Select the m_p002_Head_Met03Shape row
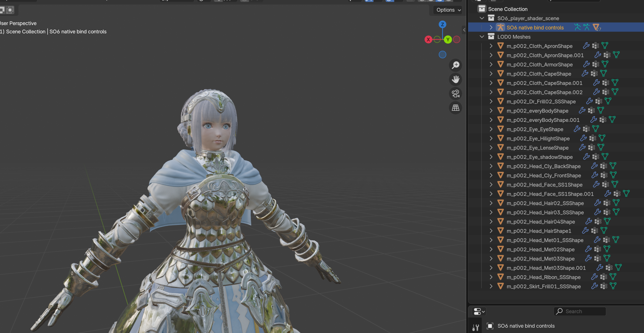The height and width of the screenshot is (333, 644). click(556, 258)
